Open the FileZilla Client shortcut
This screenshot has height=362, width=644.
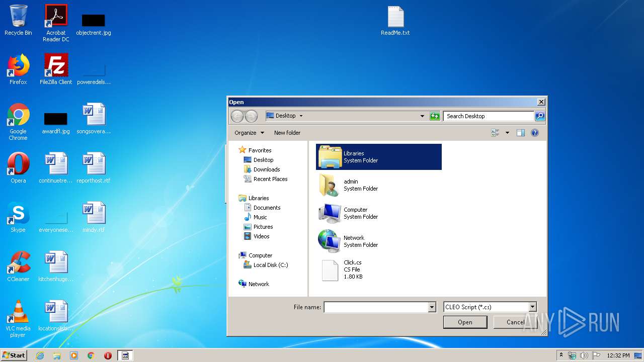coord(56,69)
